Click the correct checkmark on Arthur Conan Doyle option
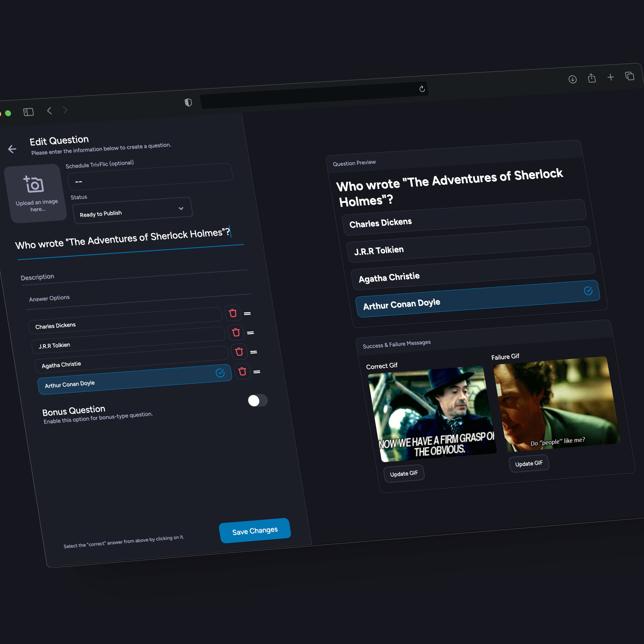Viewport: 644px width, 644px height. tap(220, 373)
